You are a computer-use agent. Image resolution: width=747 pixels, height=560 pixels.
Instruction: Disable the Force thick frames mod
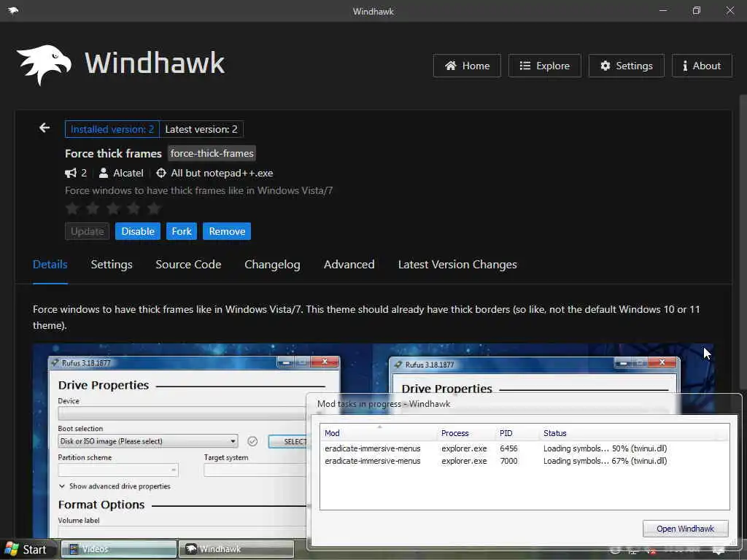(x=138, y=231)
